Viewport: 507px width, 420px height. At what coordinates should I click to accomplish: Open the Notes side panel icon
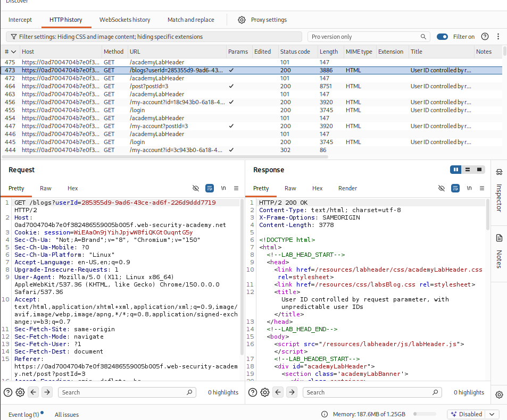click(499, 238)
